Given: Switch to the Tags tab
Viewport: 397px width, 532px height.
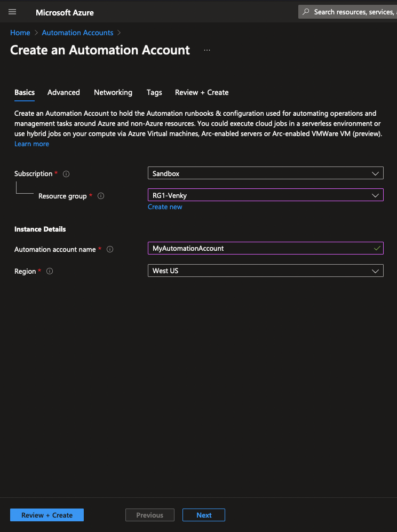Looking at the screenshot, I should click(x=154, y=92).
